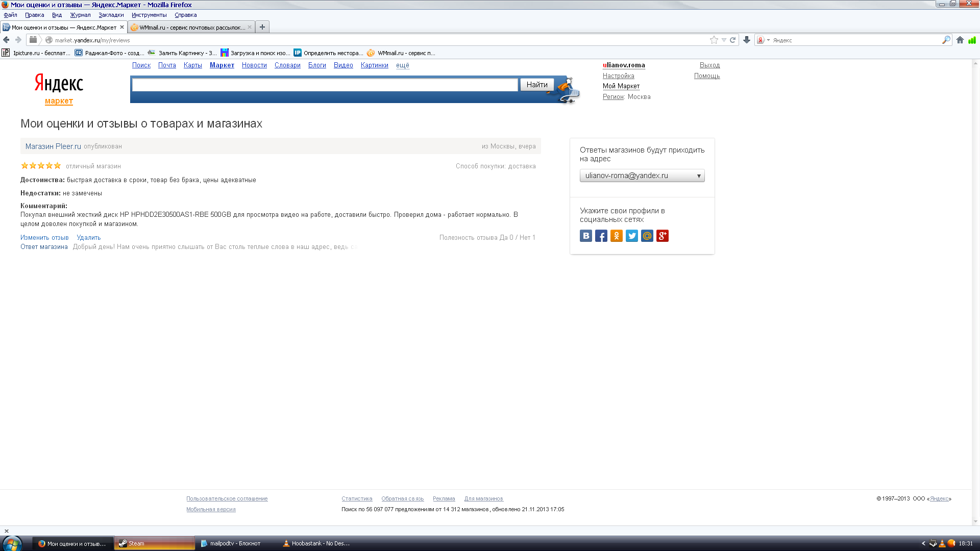The width and height of the screenshot is (980, 551).
Task: Open Firefox downloads arrow icon
Action: click(747, 40)
